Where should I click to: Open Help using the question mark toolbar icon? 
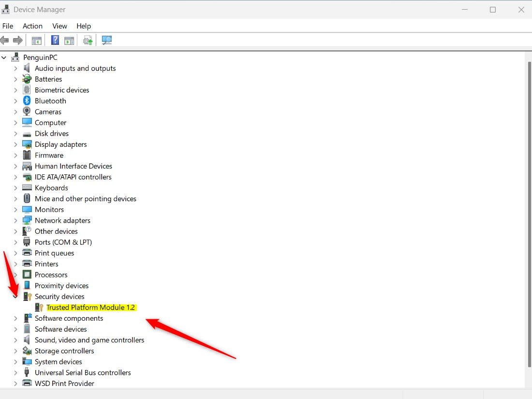(55, 40)
